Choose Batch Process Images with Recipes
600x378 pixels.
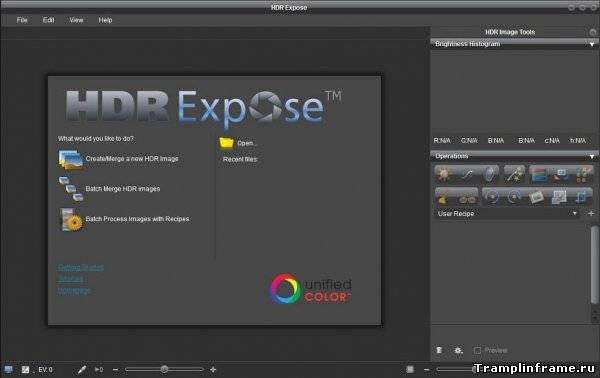pyautogui.click(x=137, y=219)
